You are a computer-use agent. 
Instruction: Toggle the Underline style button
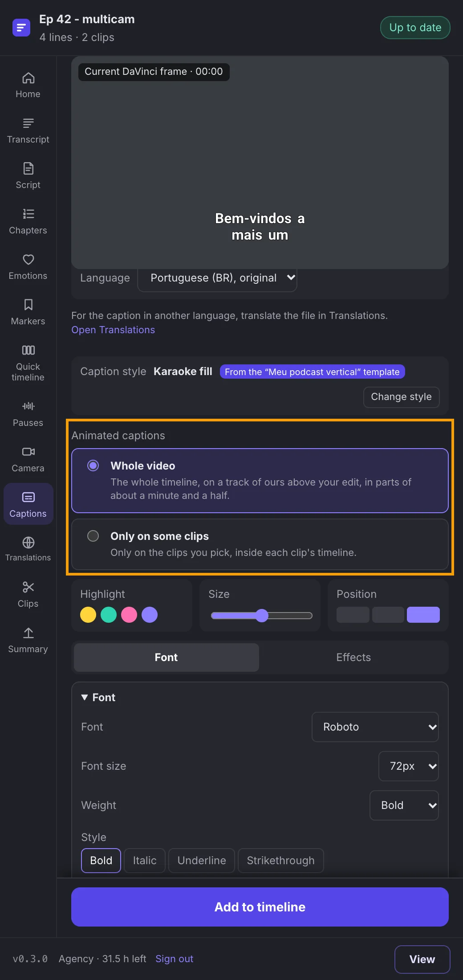click(x=202, y=861)
